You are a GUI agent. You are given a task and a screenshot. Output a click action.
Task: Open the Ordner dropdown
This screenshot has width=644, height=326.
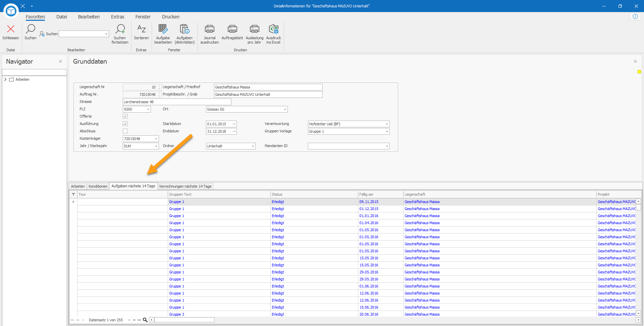pyautogui.click(x=253, y=146)
